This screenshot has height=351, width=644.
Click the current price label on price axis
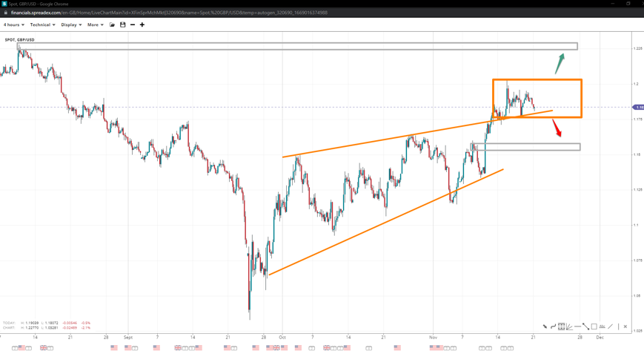pos(638,108)
